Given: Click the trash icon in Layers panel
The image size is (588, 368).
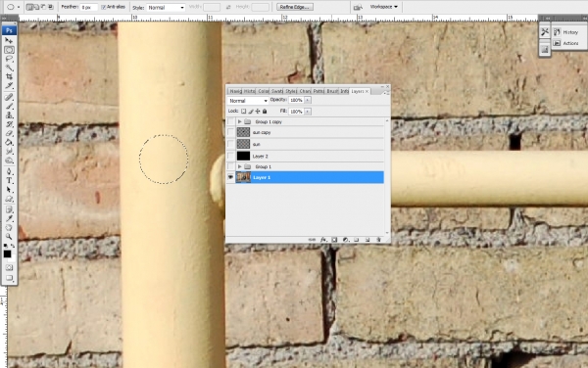Looking at the screenshot, I should click(x=378, y=240).
